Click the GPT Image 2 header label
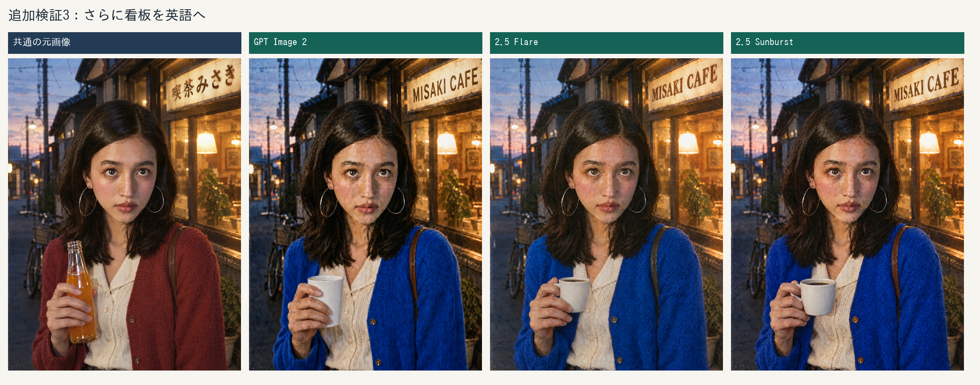This screenshot has height=385, width=980. [365, 43]
